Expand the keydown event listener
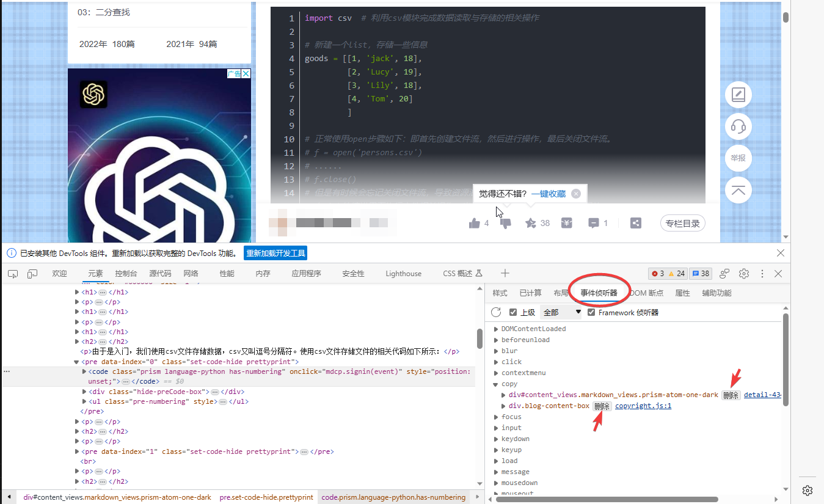This screenshot has height=504, width=824. coord(496,439)
